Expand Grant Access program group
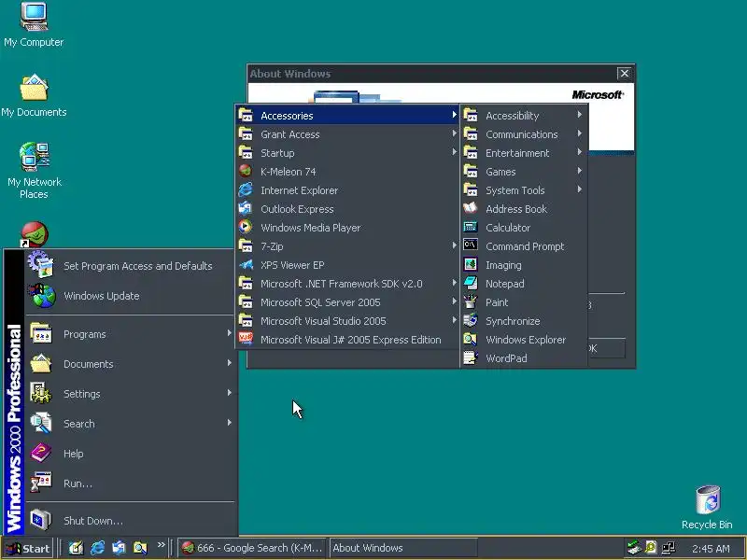Screen dimensions: 747x560 click(x=347, y=134)
